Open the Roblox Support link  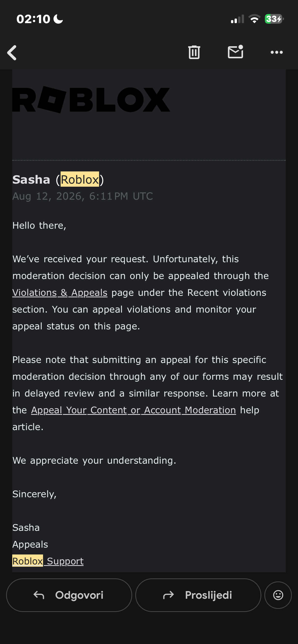tap(48, 561)
